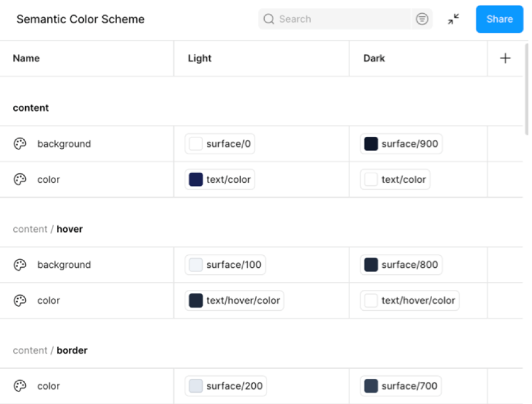
Task: Select dark swatch for surface/900
Action: 371,144
